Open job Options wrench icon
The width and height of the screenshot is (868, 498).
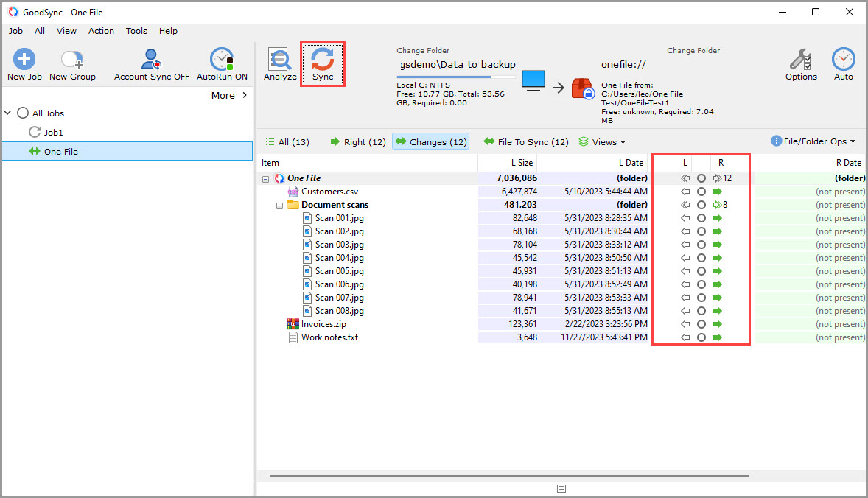click(800, 59)
